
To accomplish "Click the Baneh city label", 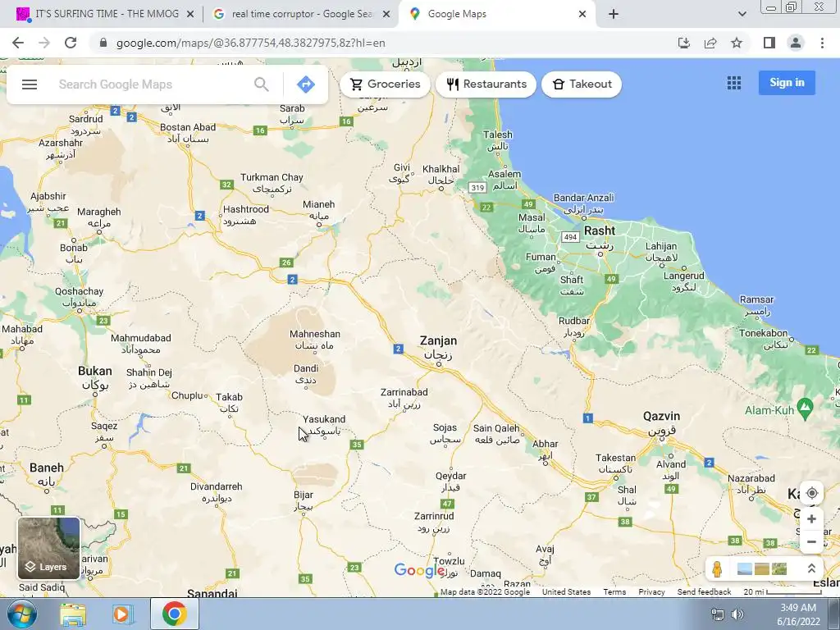I will [x=47, y=474].
